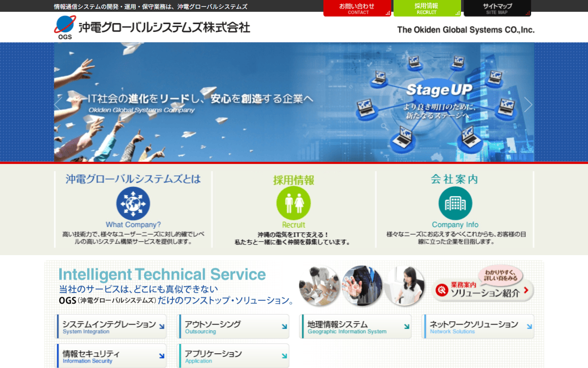Open the 会社案内 heading link

455,179
